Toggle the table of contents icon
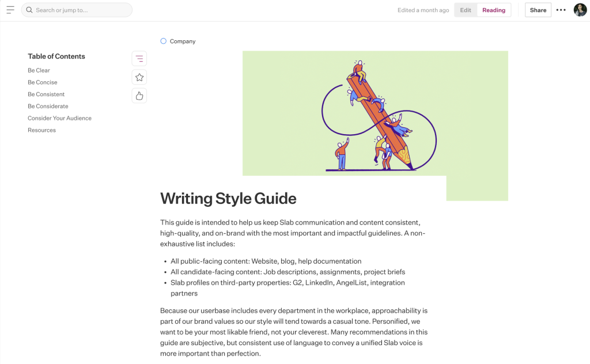This screenshot has height=364, width=590. click(x=139, y=59)
